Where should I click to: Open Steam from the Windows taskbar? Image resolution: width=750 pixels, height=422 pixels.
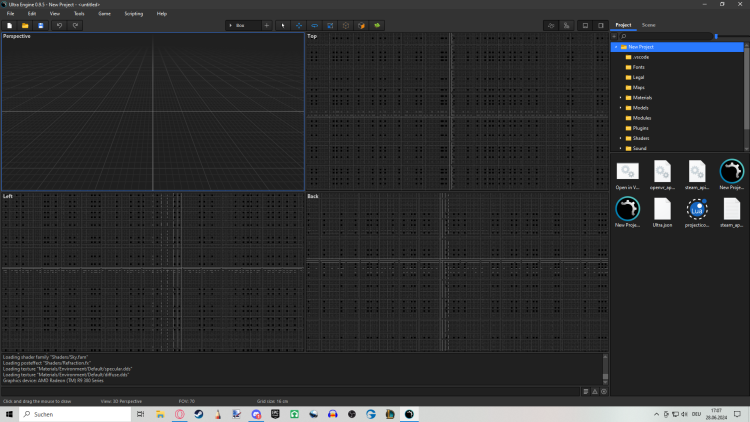(x=201, y=414)
